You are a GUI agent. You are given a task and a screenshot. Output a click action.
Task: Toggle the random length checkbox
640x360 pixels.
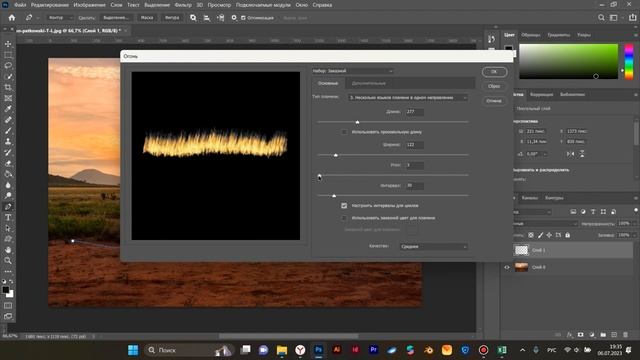point(344,132)
